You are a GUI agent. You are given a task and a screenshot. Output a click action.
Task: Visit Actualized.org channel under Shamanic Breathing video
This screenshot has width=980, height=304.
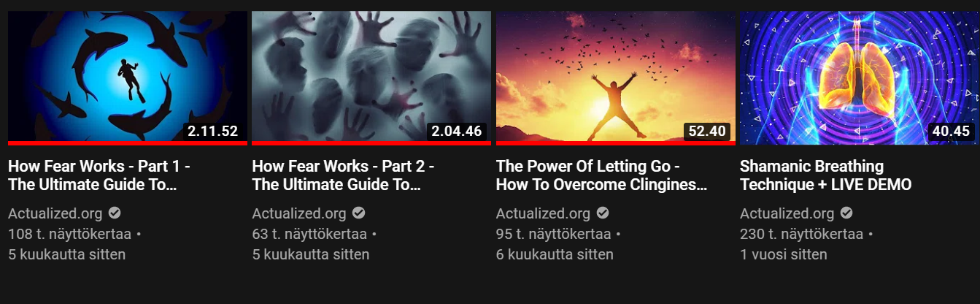click(787, 214)
